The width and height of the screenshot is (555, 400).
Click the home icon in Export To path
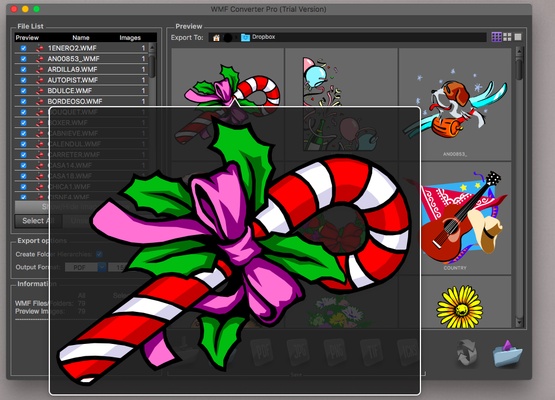(x=216, y=38)
